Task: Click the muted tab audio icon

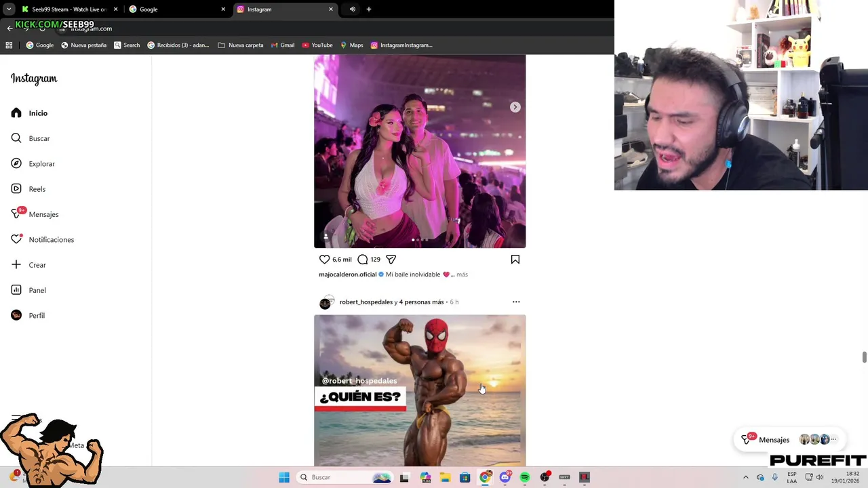Action: [x=353, y=9]
